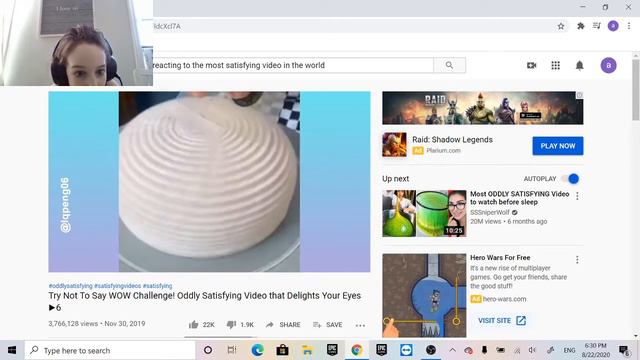
Task: Open the Raid: Shadow Legends banner image
Action: tap(482, 108)
